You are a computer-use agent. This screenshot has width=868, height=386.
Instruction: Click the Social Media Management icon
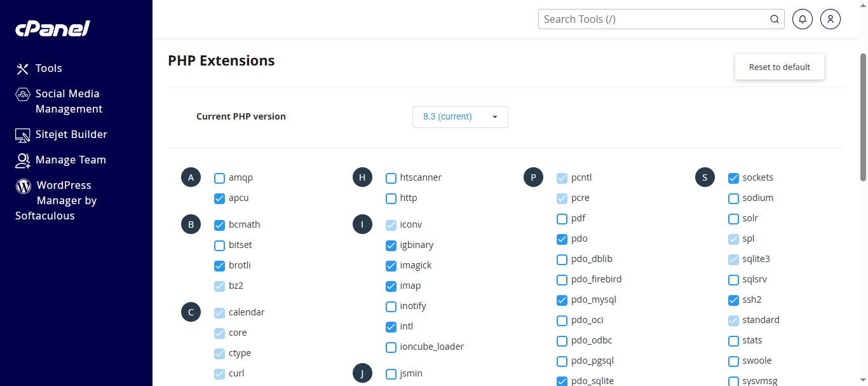click(x=23, y=94)
